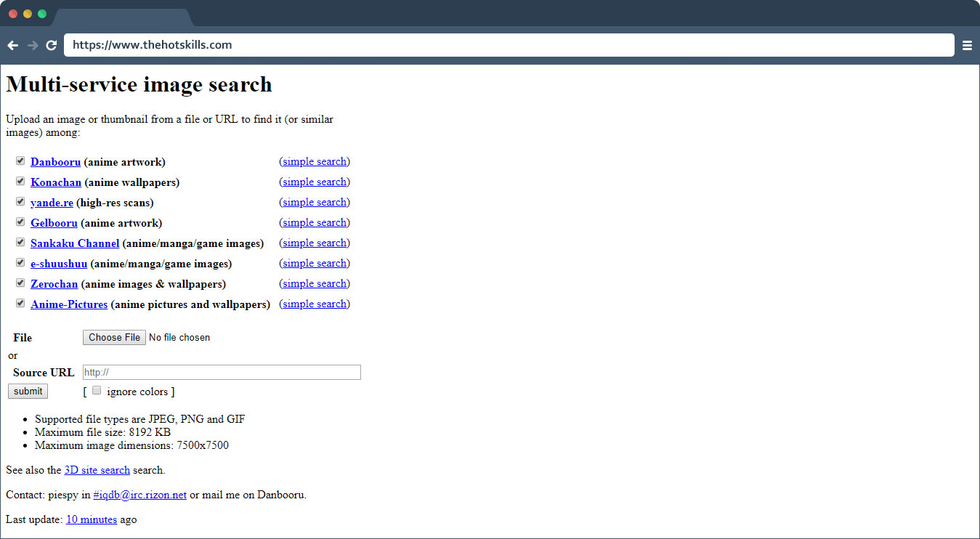Click the Choose File button

point(114,337)
